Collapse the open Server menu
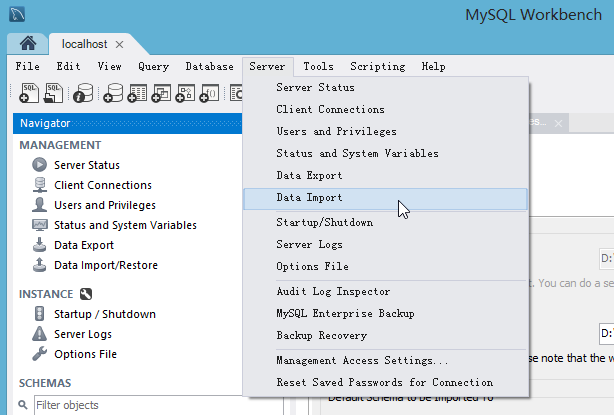The width and height of the screenshot is (614, 415). coord(267,67)
